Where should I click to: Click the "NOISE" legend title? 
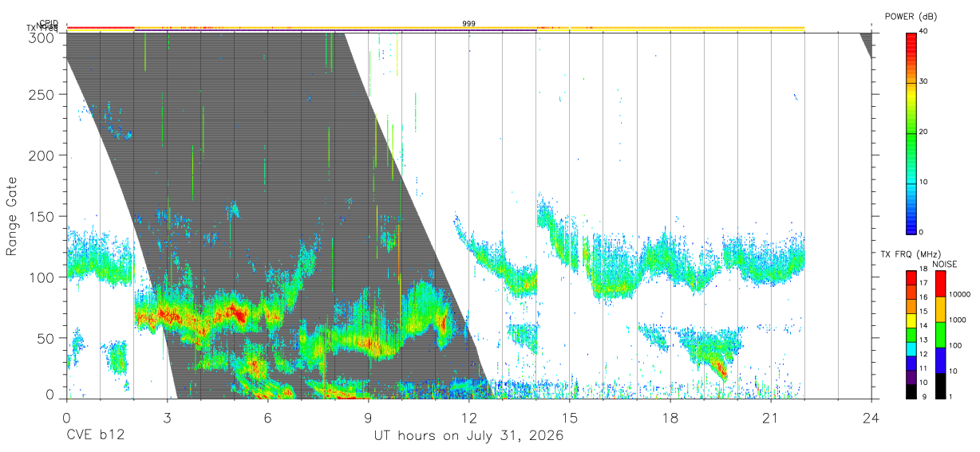point(945,264)
